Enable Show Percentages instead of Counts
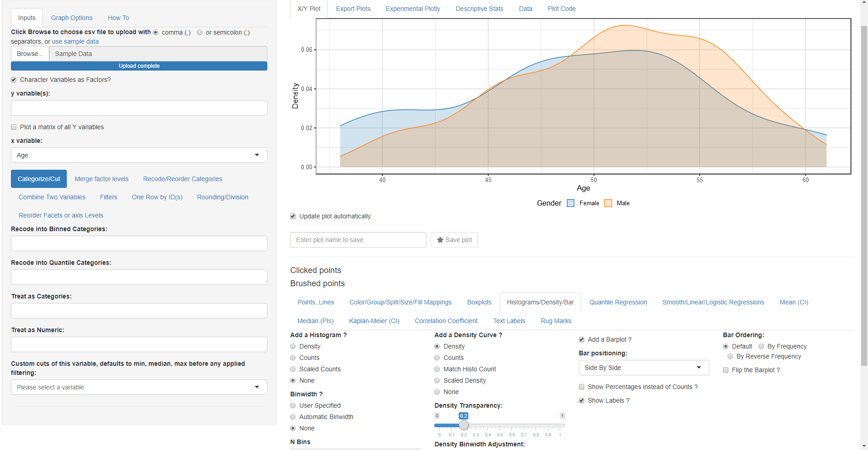868x450 pixels. pyautogui.click(x=582, y=387)
